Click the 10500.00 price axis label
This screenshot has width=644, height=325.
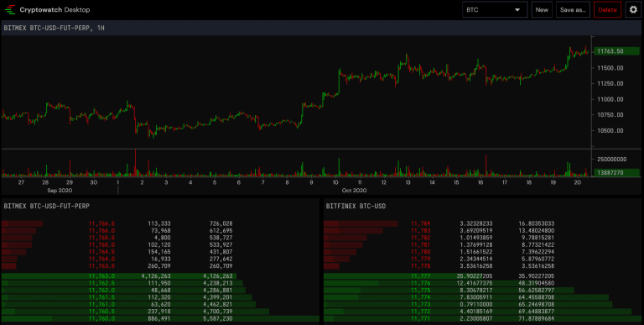(610, 131)
